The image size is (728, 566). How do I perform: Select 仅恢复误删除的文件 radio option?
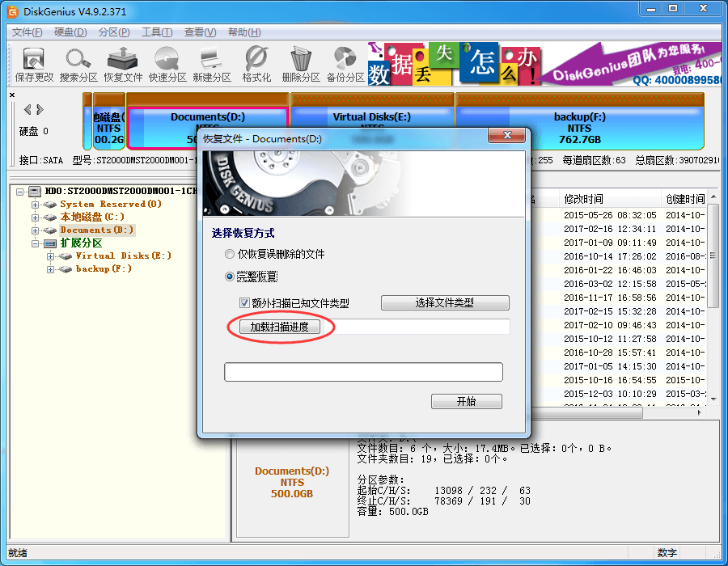click(230, 254)
